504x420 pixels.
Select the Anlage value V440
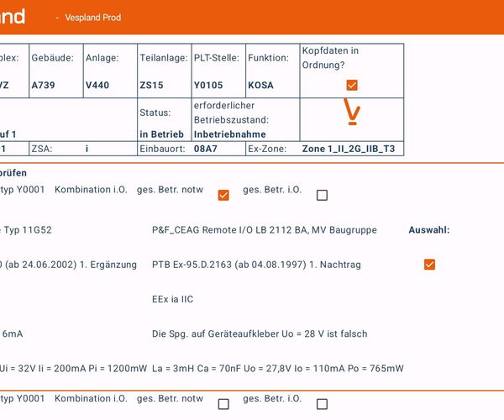click(97, 85)
